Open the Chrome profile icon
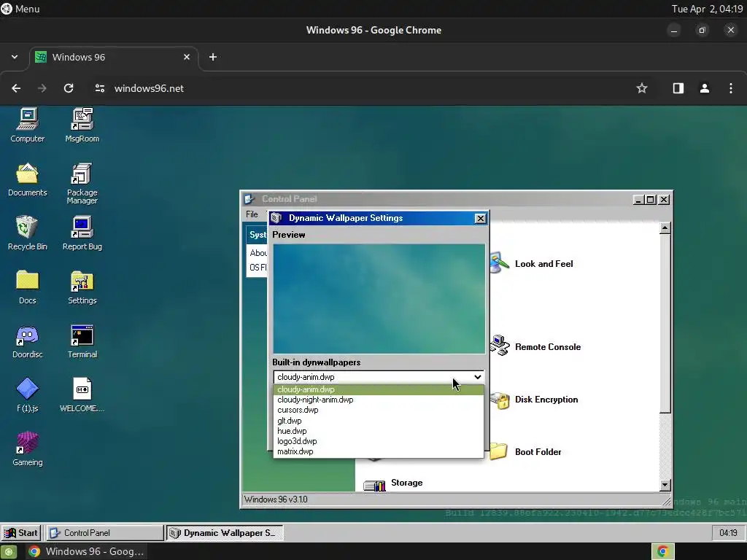This screenshot has width=747, height=560. click(704, 88)
